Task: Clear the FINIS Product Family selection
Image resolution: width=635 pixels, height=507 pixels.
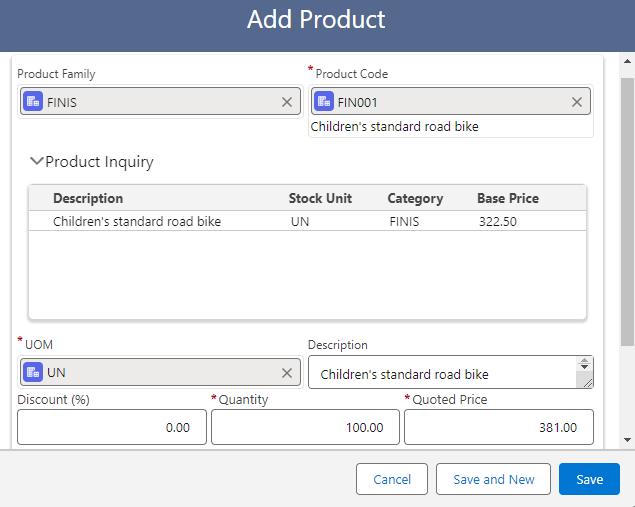Action: pos(287,102)
